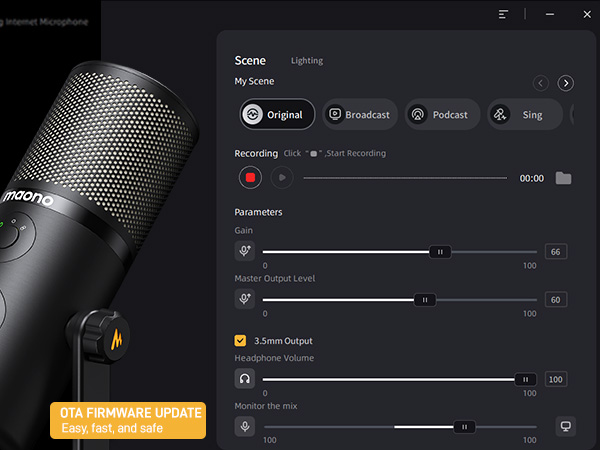The width and height of the screenshot is (600, 450).
Task: Select the Broadcast scene preset
Action: 360,114
